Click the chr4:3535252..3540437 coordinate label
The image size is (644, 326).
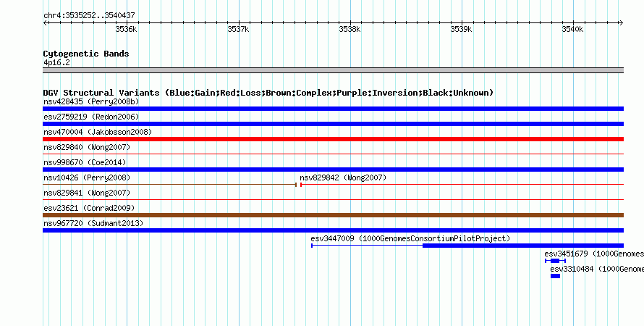(x=89, y=16)
